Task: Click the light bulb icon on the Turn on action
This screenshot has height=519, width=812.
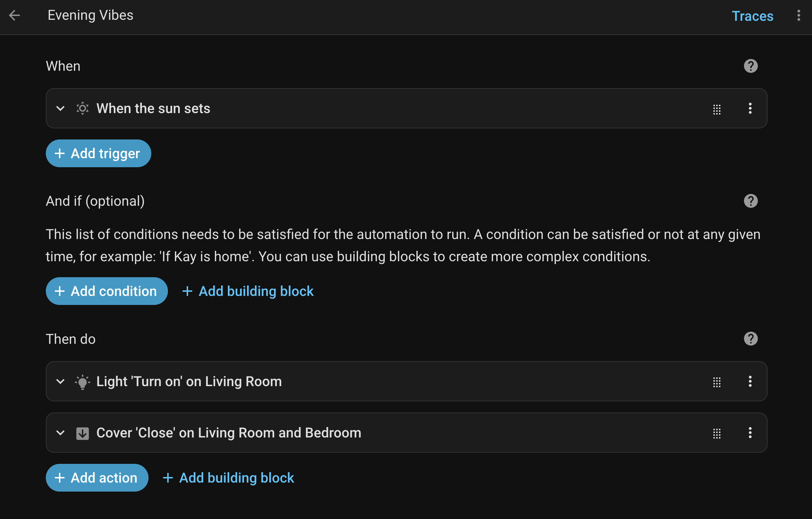Action: coord(82,381)
